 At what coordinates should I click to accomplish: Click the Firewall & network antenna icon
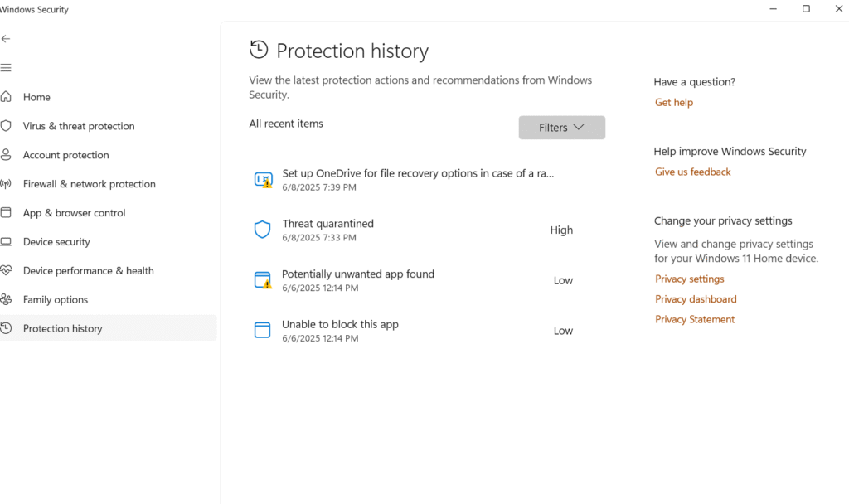coord(6,183)
